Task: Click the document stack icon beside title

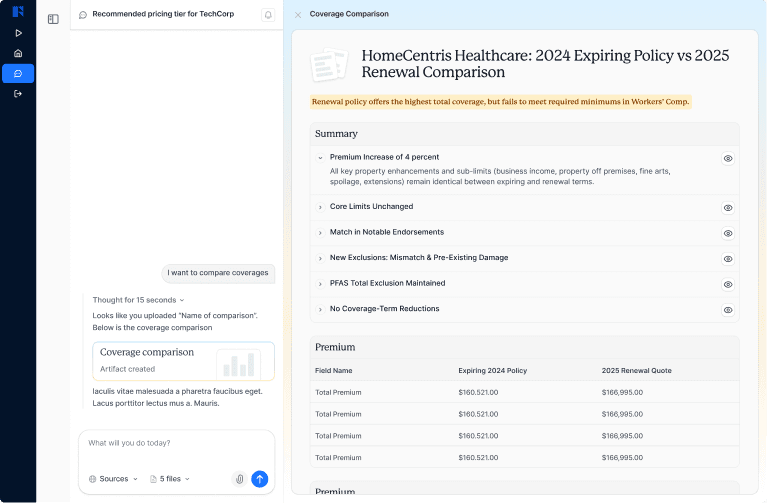Action: point(329,65)
